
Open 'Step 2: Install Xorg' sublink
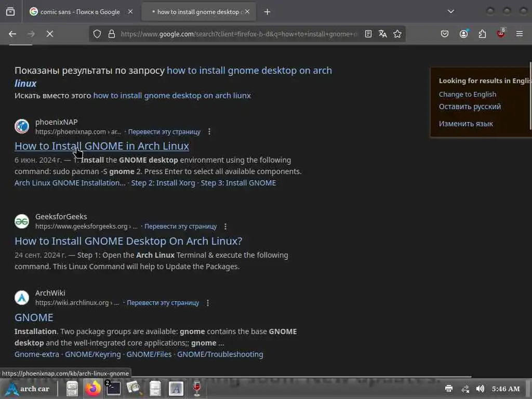pyautogui.click(x=163, y=183)
